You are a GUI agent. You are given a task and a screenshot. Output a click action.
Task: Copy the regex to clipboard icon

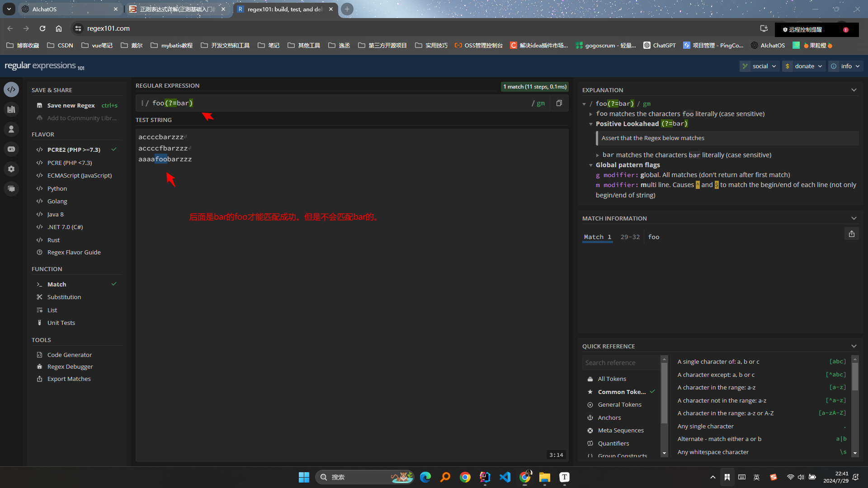point(559,103)
